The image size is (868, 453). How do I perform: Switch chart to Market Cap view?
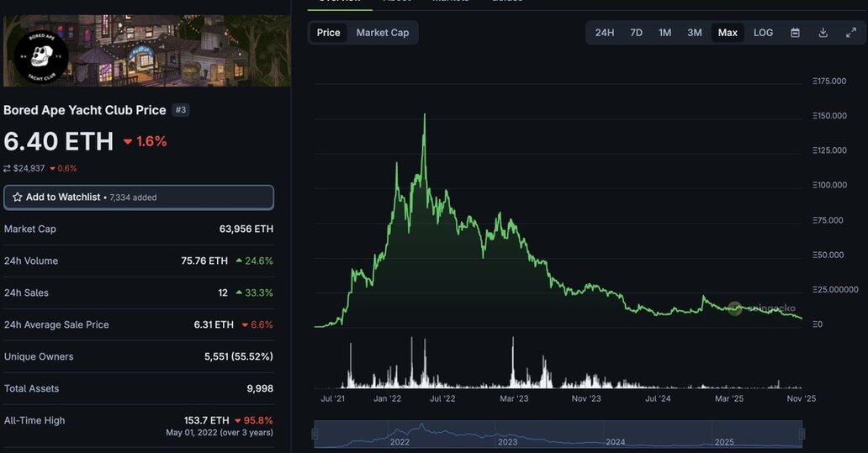click(383, 33)
